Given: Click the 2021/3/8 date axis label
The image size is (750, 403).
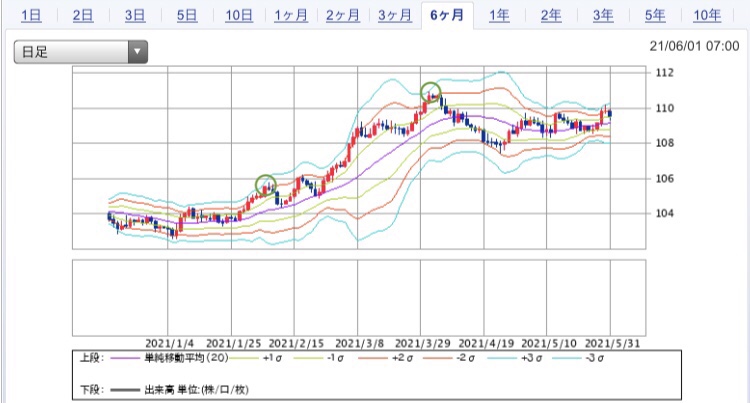Looking at the screenshot, I should (359, 343).
